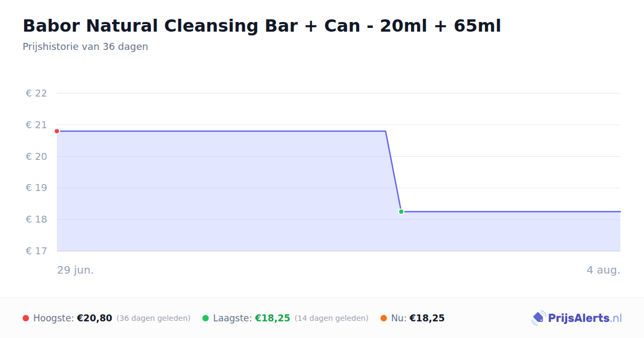This screenshot has height=338, width=644.
Task: Click the Hoogste price value €20,80
Action: click(94, 318)
